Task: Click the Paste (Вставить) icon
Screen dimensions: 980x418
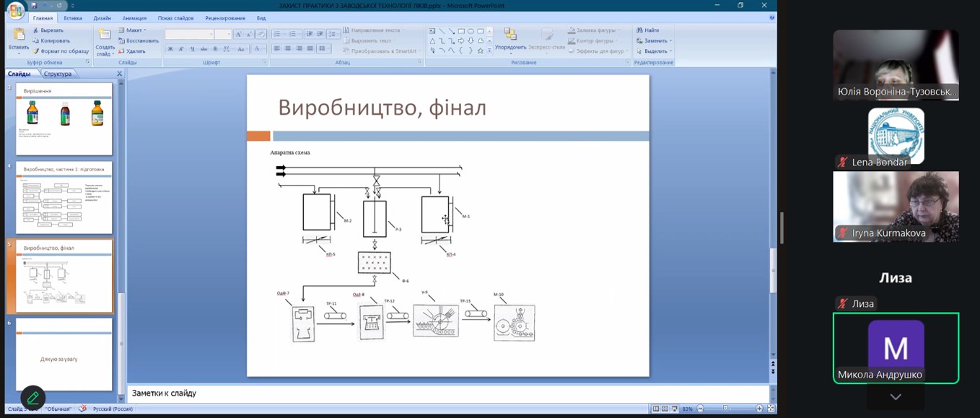Action: pos(19,36)
